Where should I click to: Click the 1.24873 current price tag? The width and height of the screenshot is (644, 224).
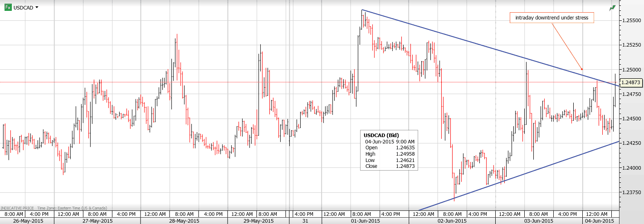pos(631,82)
